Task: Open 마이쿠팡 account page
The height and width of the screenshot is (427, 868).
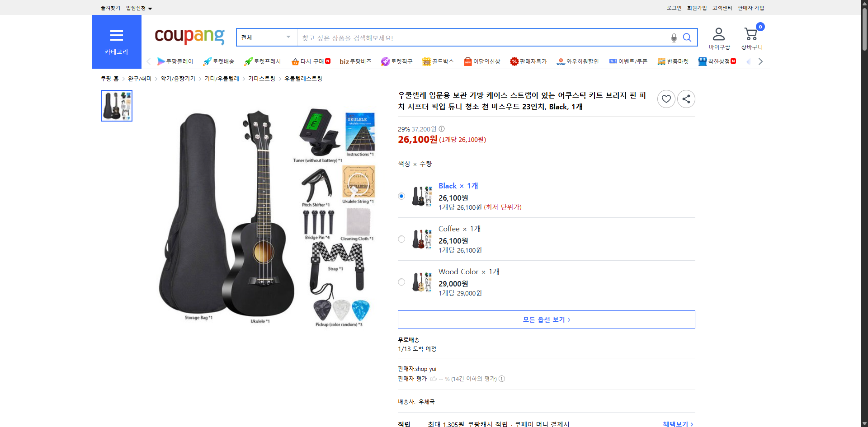Action: click(718, 38)
